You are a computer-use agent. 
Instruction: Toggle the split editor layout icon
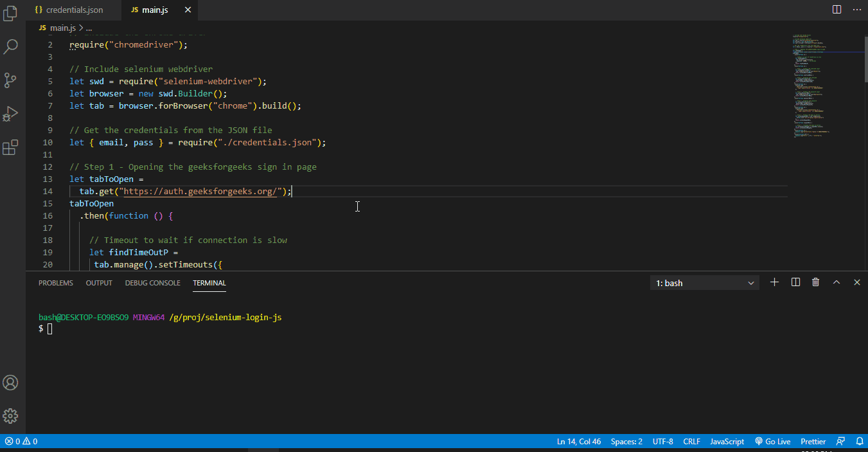pyautogui.click(x=836, y=9)
